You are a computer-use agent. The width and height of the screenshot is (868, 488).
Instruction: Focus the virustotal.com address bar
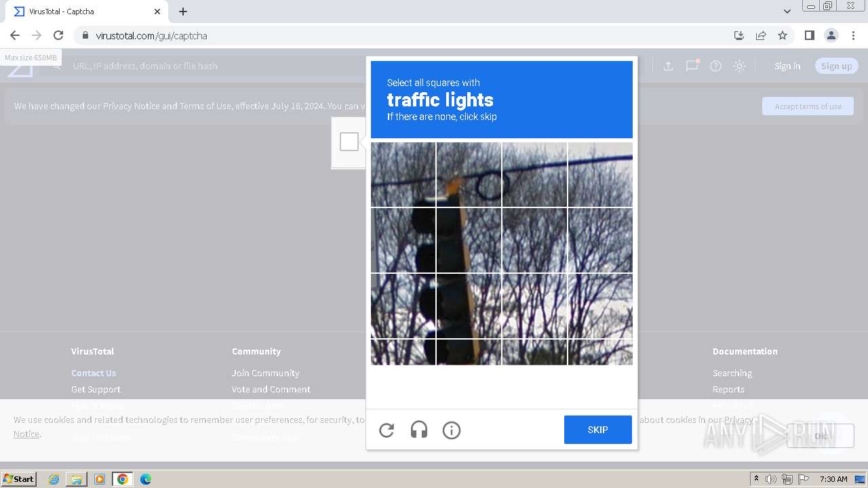(407, 35)
